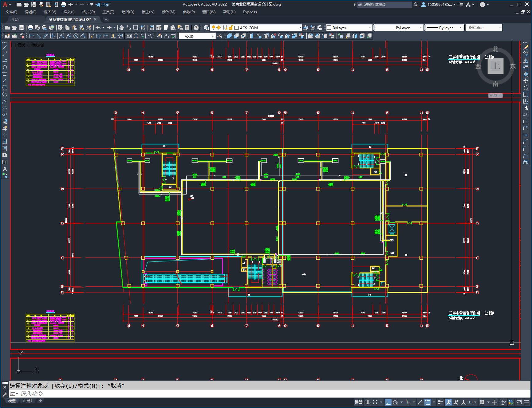Click the Rotate tool in the modify toolbar
532x408 pixels.
pyautogui.click(x=526, y=88)
